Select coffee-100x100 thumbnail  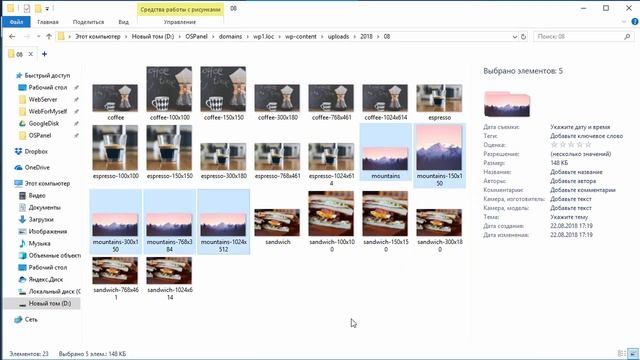click(x=169, y=89)
